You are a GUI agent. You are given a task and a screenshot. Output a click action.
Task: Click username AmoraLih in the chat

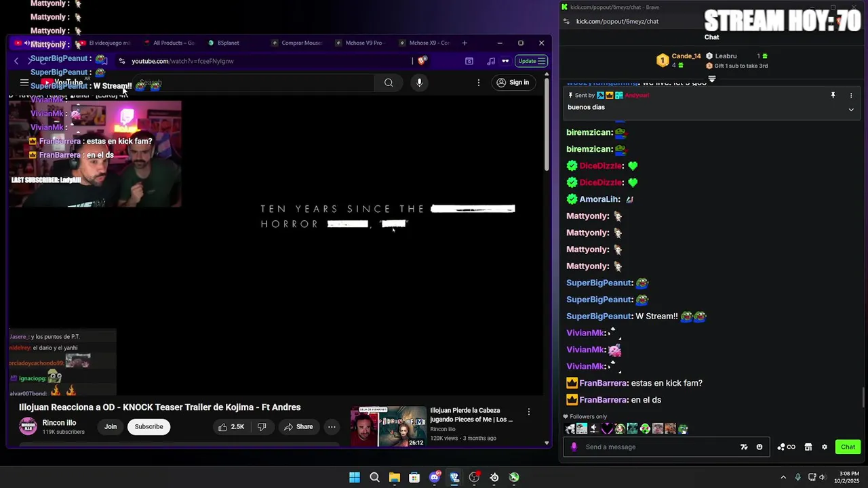click(599, 199)
